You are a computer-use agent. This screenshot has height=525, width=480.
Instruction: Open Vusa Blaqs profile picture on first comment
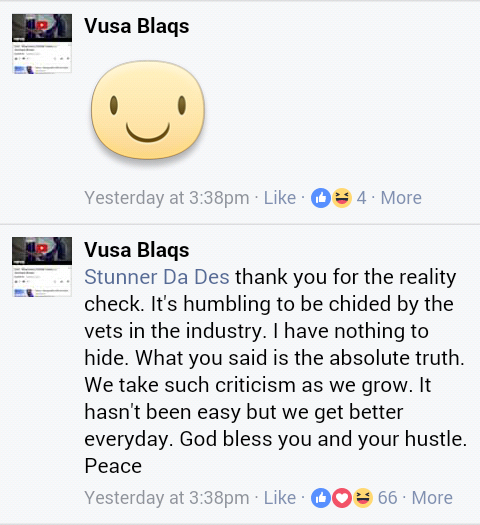pyautogui.click(x=42, y=44)
